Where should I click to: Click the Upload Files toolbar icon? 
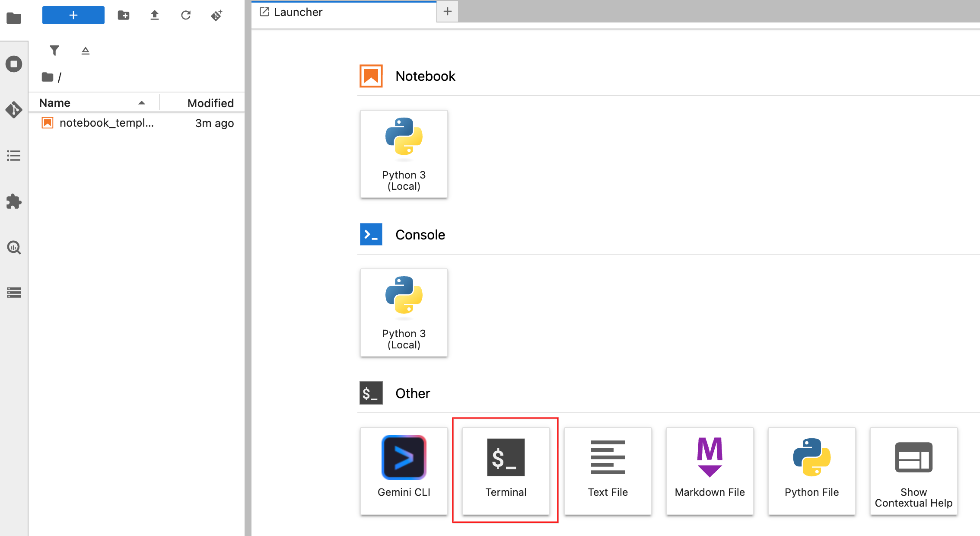click(155, 15)
